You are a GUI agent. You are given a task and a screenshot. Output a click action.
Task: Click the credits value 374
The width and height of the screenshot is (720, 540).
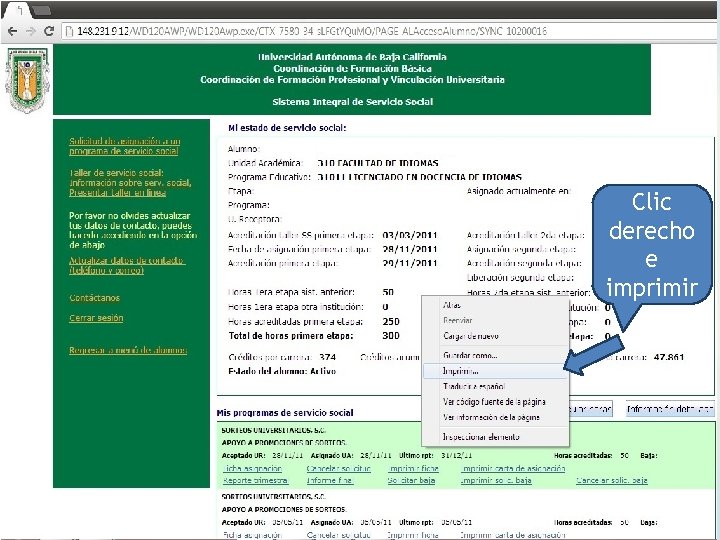point(327,357)
